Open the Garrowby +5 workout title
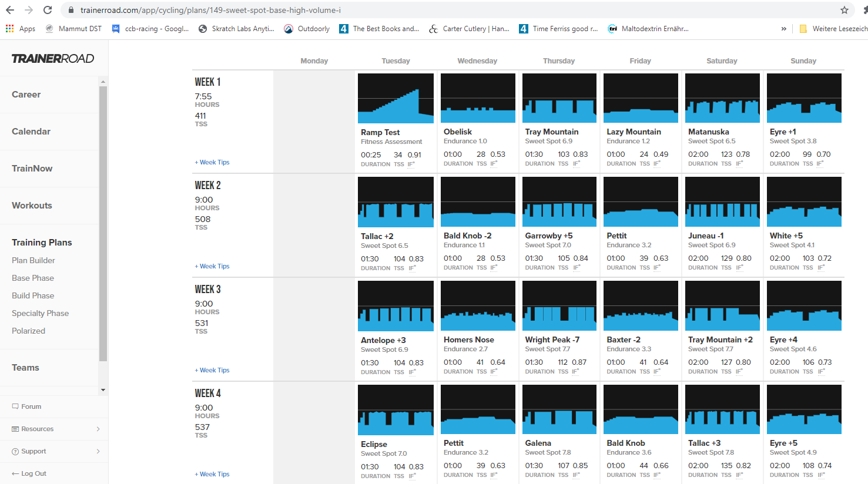The width and height of the screenshot is (868, 484). 549,236
